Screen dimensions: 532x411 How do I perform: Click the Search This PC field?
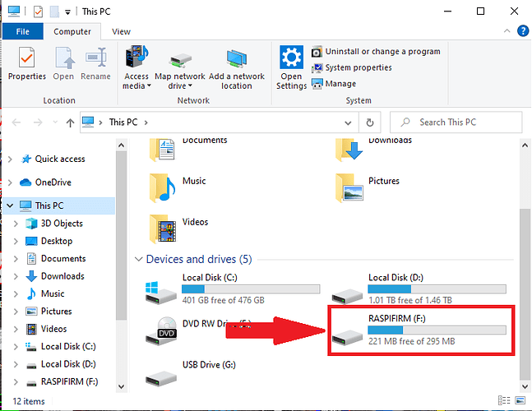tap(456, 122)
